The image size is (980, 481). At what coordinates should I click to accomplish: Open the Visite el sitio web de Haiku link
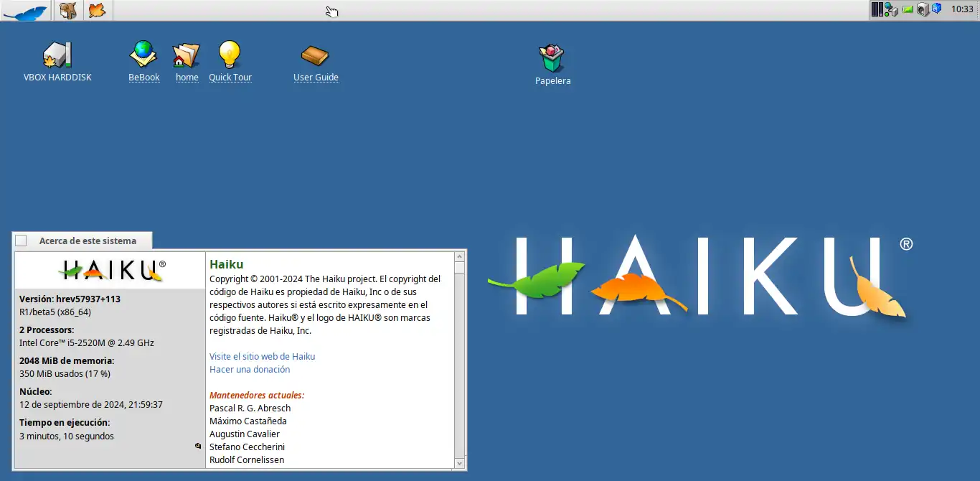point(262,356)
